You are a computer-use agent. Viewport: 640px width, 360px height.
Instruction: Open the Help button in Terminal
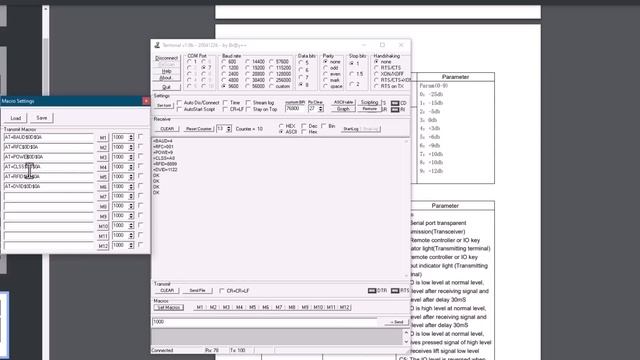tap(167, 71)
